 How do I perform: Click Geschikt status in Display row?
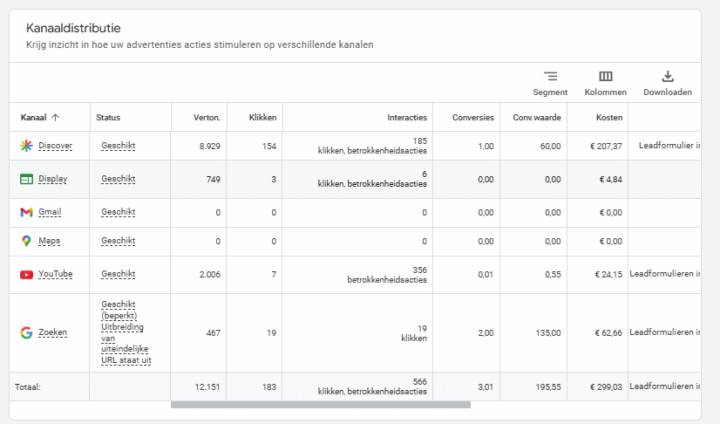click(x=118, y=179)
